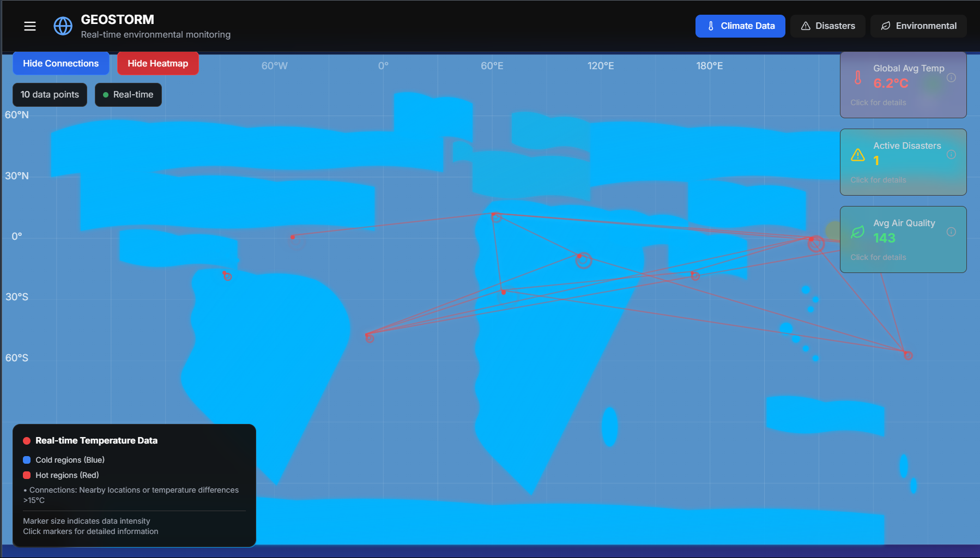The height and width of the screenshot is (558, 980).
Task: Open the Avg Air Quality card
Action: coord(903,240)
